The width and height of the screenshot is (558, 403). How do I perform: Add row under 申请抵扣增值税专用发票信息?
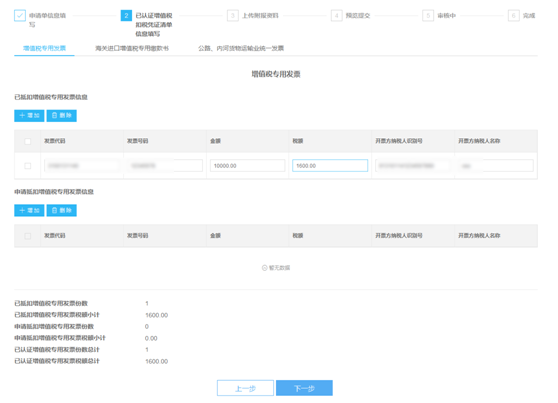[x=29, y=210]
